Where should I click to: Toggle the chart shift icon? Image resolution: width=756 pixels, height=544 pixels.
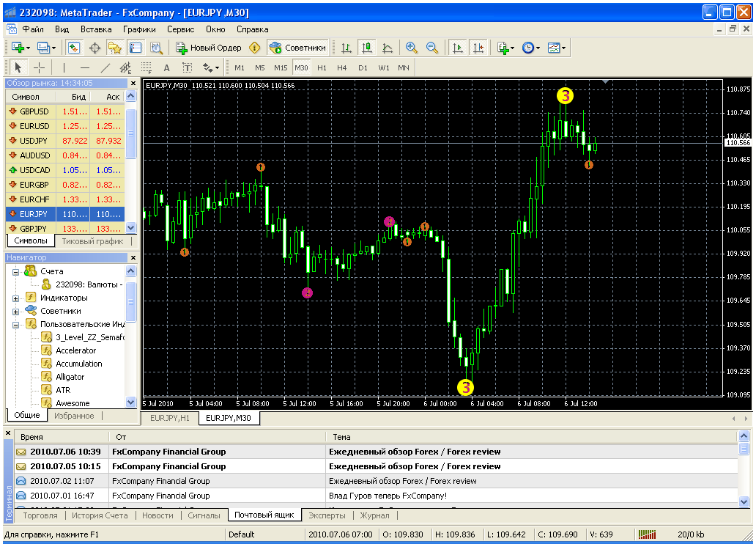click(478, 48)
